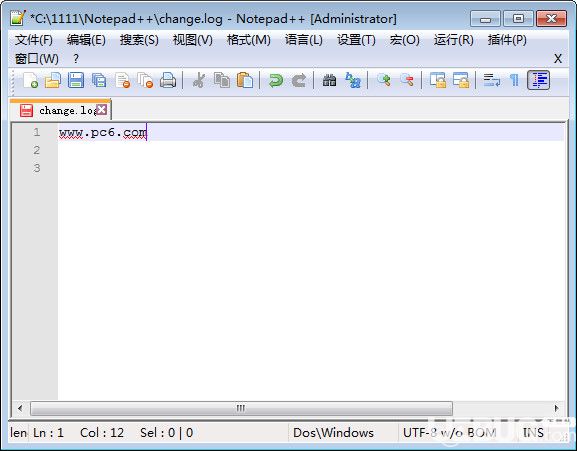
Task: Click Dos\Windows in the status bar
Action: click(333, 433)
